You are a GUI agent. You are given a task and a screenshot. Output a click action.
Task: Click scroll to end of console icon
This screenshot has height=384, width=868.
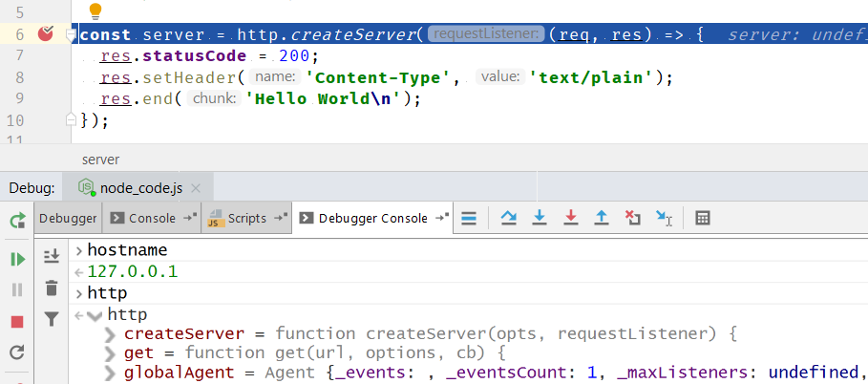point(52,255)
